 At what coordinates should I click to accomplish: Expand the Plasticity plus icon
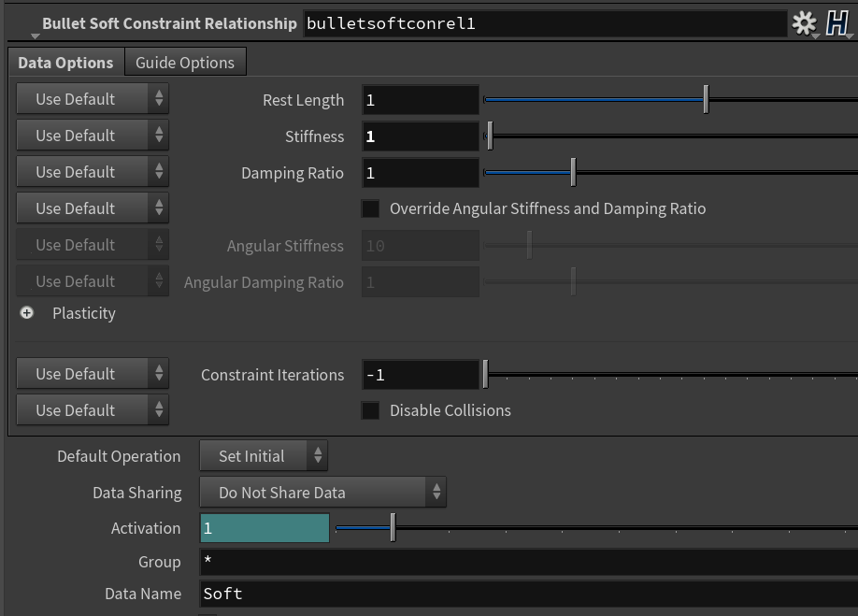tap(26, 312)
